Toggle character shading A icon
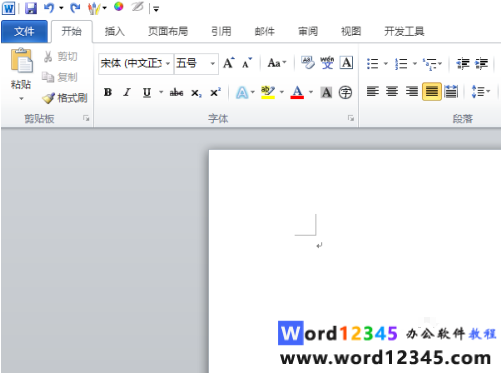The image size is (501, 374). coord(326,92)
